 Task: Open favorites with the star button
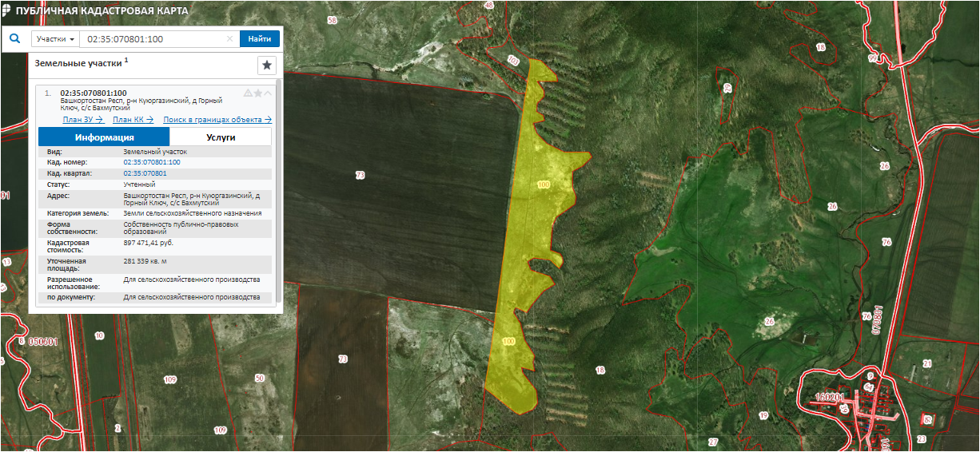pos(266,65)
